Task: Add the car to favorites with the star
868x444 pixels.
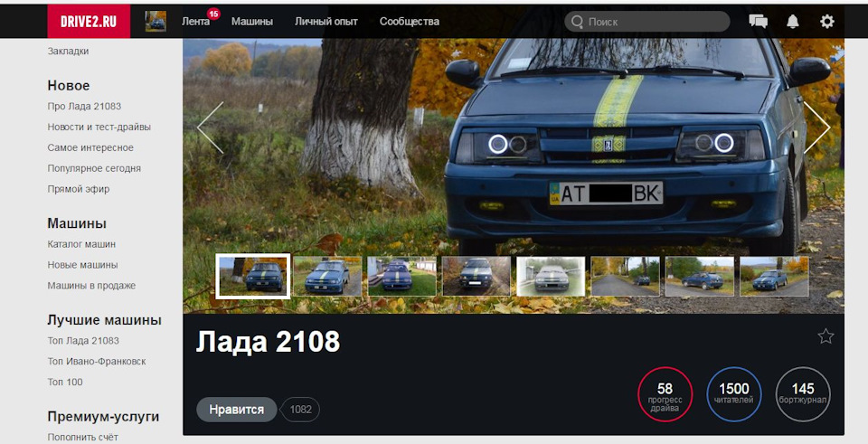Action: point(826,336)
